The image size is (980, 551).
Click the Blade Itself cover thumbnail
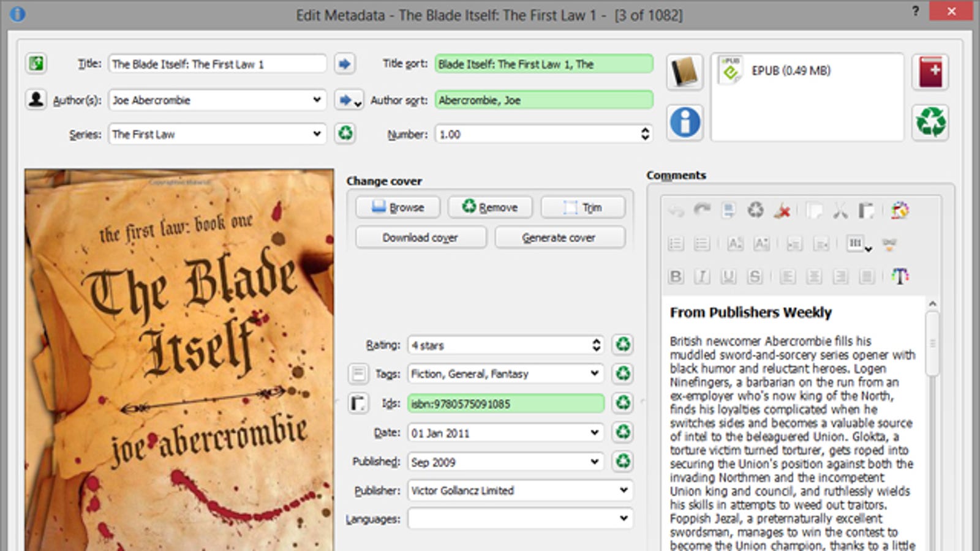(x=179, y=360)
